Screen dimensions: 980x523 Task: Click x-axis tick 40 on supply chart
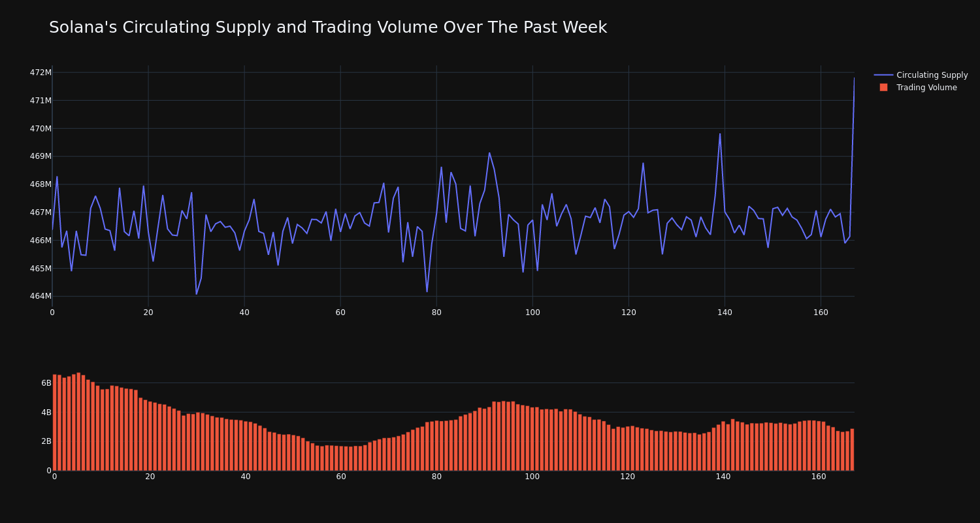(244, 312)
